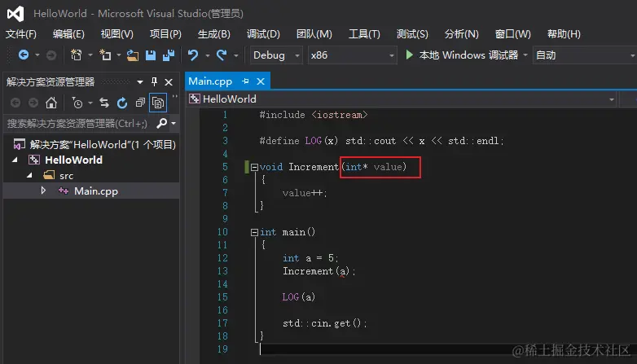637x364 pixels.
Task: Click the Navigate Backward arrow in toolbar
Action: coord(24,55)
